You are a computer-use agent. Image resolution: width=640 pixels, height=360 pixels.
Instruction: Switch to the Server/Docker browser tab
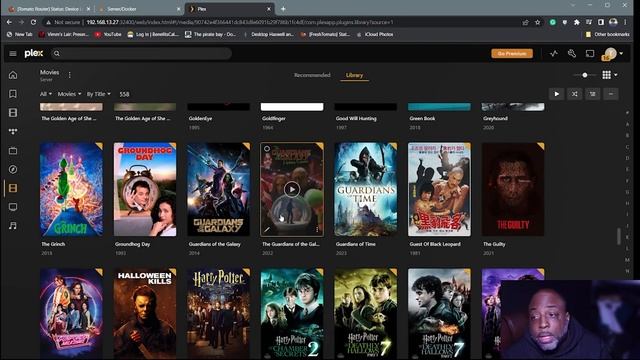(x=139, y=9)
